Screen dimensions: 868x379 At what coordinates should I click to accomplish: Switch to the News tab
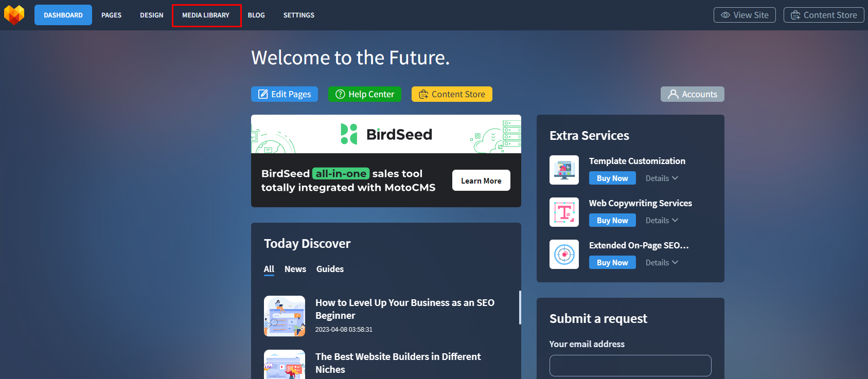295,269
